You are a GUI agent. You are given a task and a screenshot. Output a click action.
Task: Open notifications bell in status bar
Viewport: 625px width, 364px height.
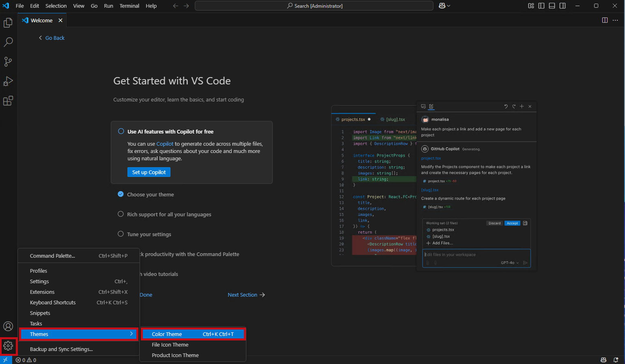(x=616, y=360)
